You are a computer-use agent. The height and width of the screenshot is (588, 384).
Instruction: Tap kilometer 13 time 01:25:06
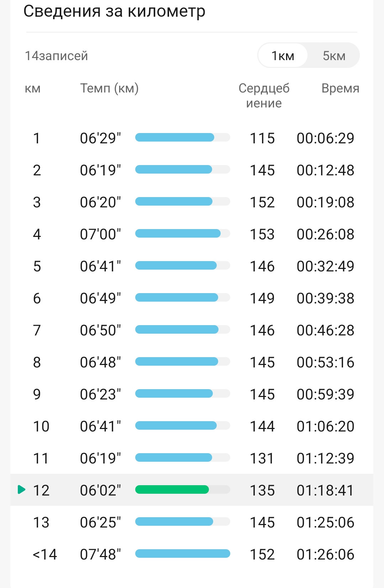point(325,522)
